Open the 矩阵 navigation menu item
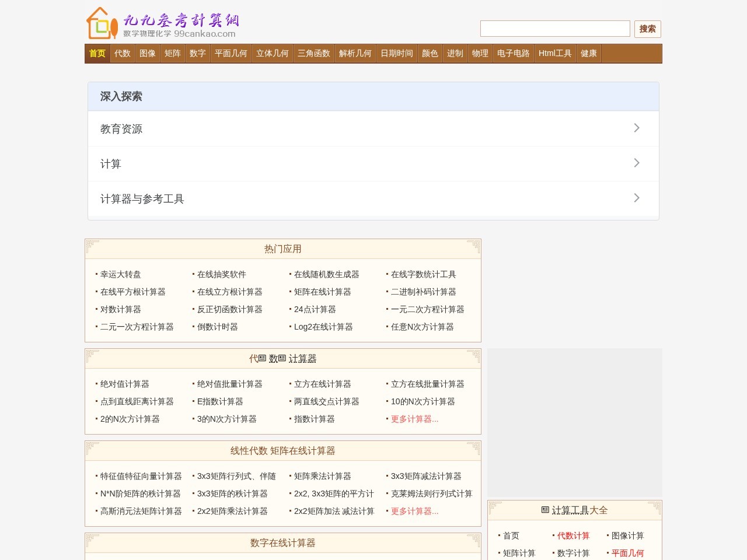Viewport: 747px width, 560px height. coord(173,53)
